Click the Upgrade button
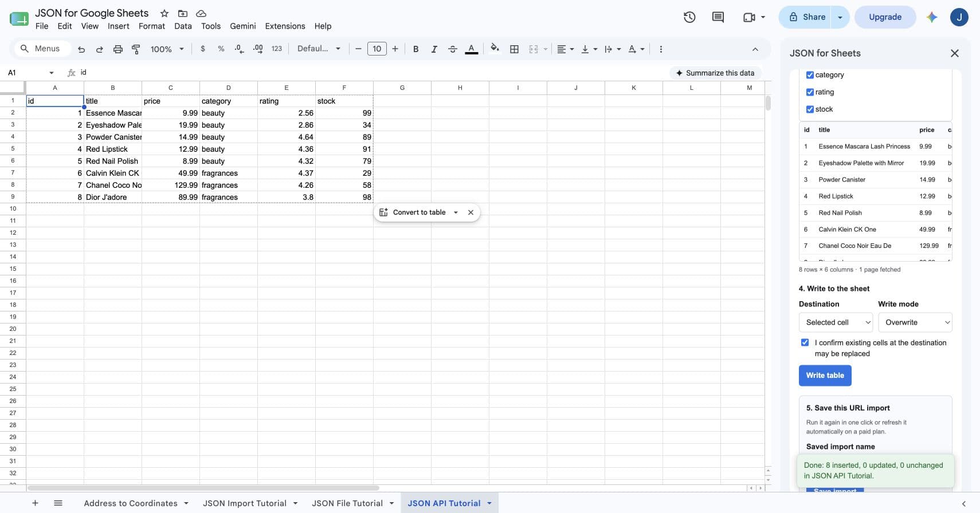The width and height of the screenshot is (980, 513). point(885,17)
